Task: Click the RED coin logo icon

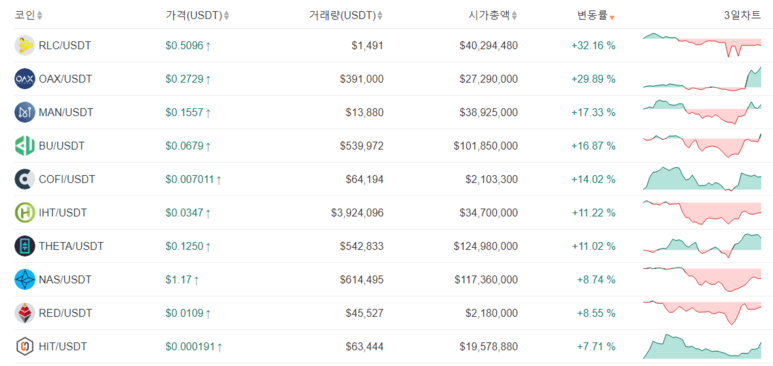Action: [x=24, y=313]
